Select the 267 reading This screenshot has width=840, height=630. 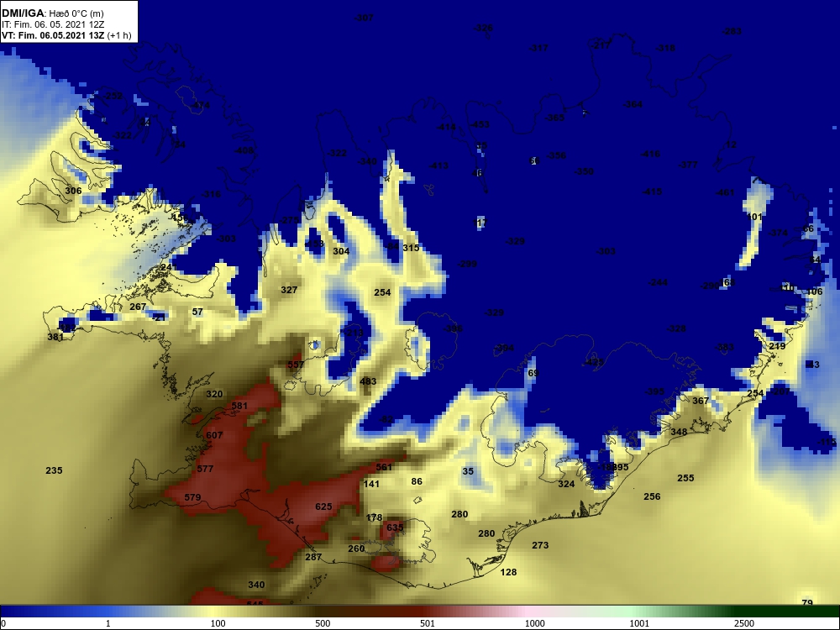click(138, 307)
